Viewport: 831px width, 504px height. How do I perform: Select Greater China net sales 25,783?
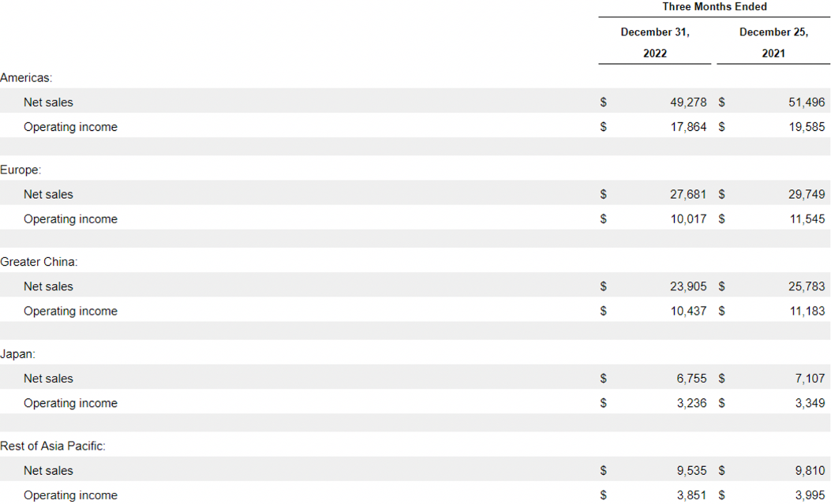point(807,287)
